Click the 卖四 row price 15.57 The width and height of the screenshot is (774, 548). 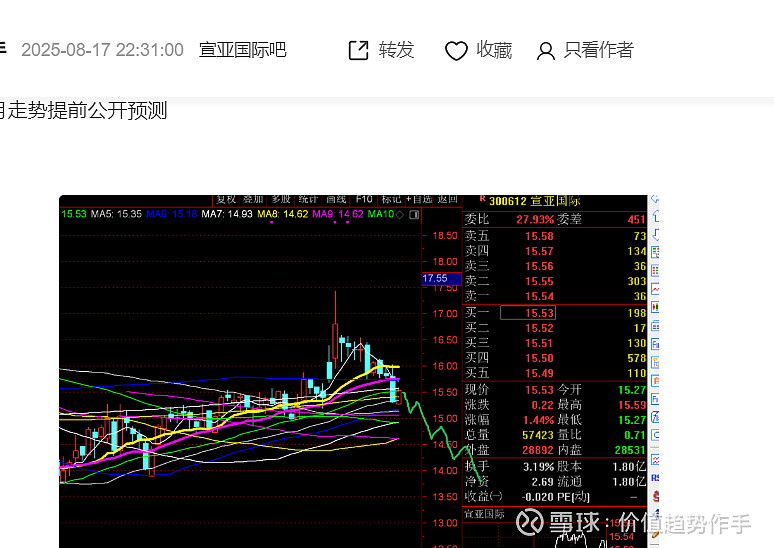click(539, 251)
